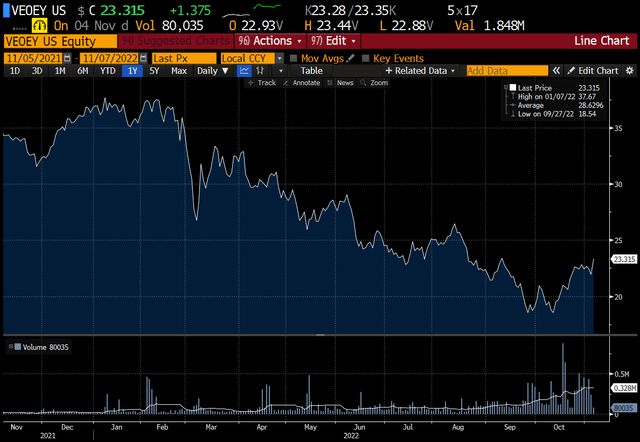Click the O 22.93 open price value
Image resolution: width=640 pixels, height=442 pixels.
256,26
